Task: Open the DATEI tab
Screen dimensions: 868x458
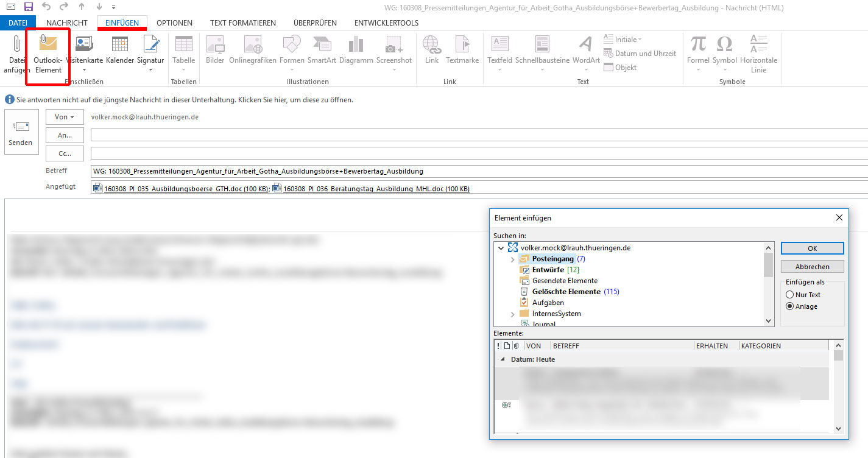Action: (x=18, y=23)
